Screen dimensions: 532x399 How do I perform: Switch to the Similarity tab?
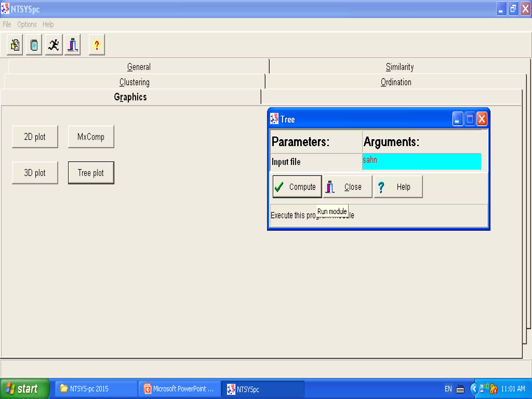click(400, 67)
